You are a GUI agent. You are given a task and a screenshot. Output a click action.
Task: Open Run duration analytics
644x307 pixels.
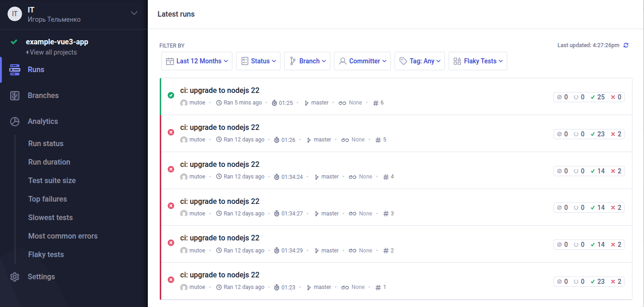tap(49, 162)
